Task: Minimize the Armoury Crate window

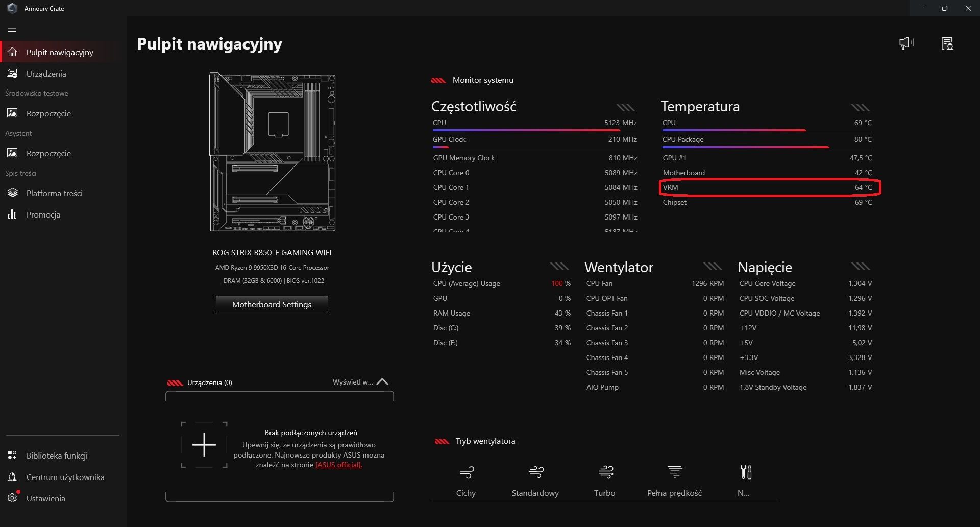Action: 921,8
